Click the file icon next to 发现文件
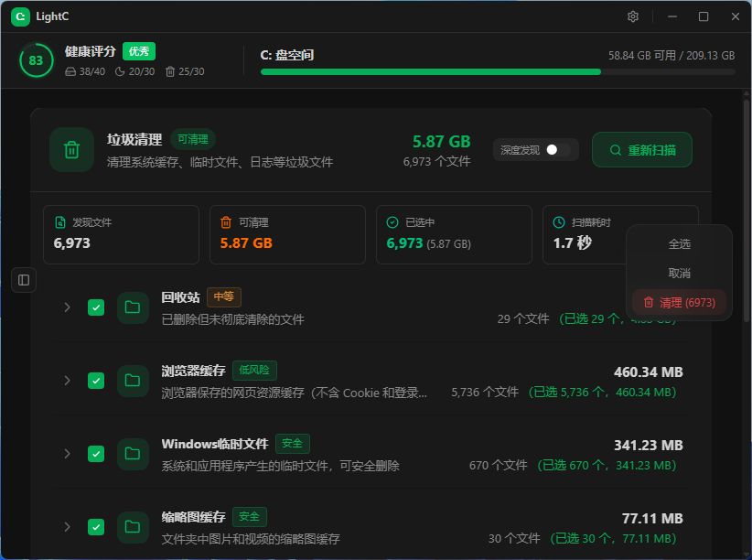 coord(60,222)
